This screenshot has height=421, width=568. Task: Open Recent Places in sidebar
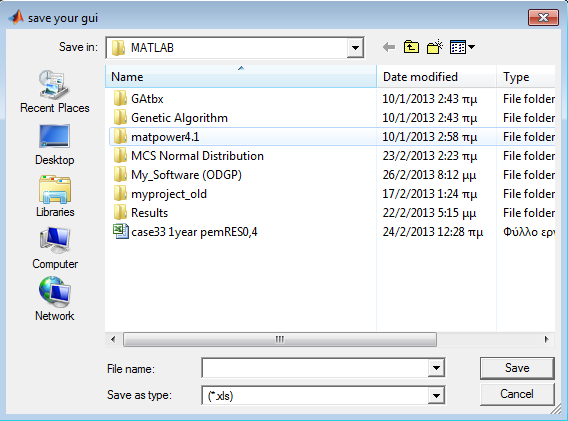pos(54,92)
